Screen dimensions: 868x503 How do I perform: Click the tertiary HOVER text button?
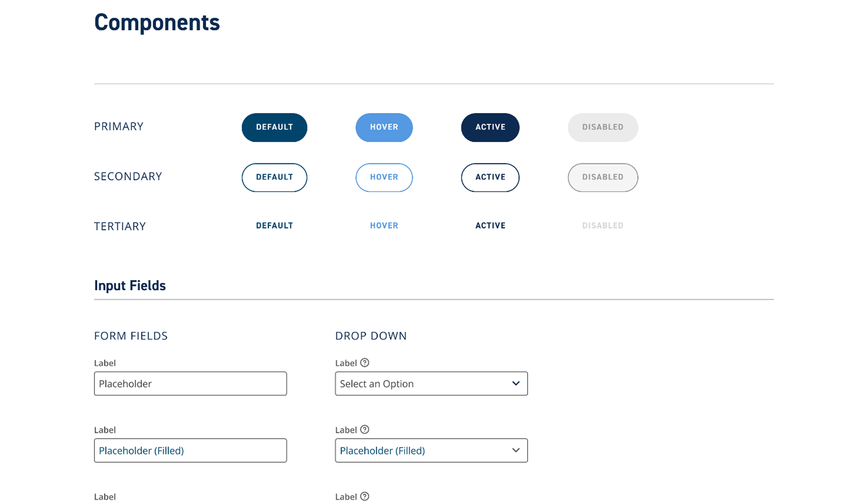(x=384, y=226)
